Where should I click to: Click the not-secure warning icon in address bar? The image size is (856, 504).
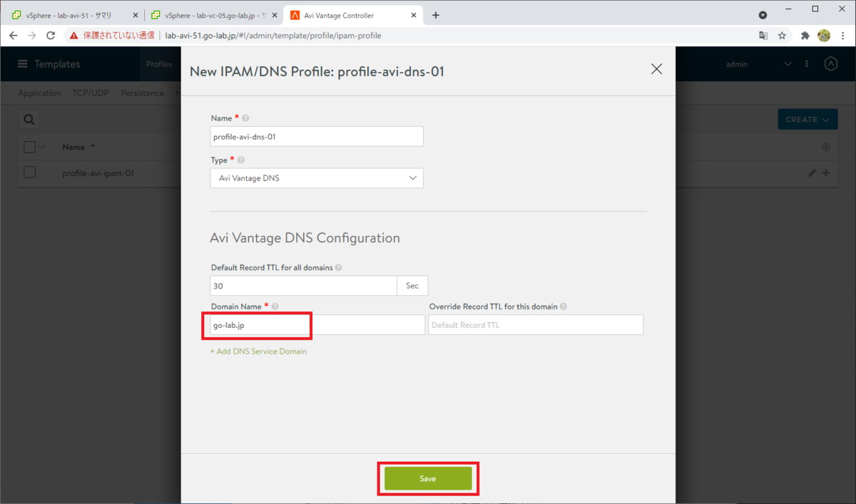[74, 35]
